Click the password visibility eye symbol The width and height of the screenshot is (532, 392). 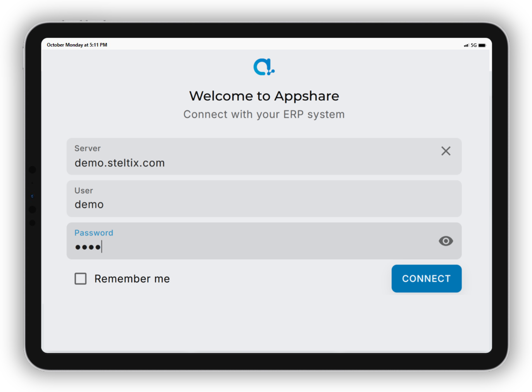point(446,241)
